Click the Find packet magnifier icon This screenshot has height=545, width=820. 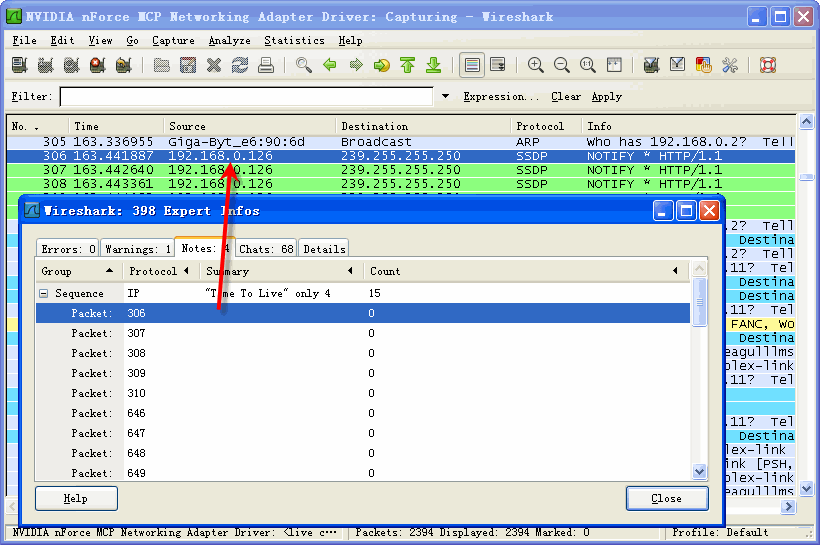tap(304, 66)
